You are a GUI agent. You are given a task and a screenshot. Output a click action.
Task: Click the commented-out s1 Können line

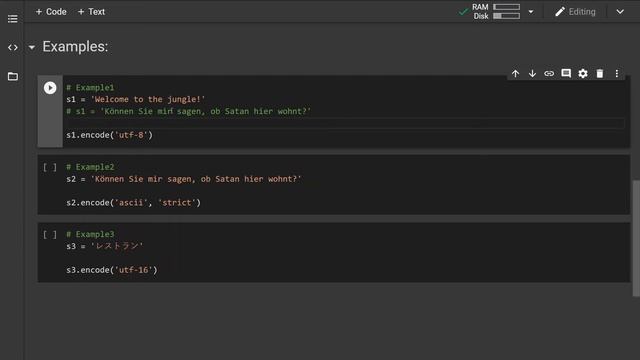click(189, 111)
